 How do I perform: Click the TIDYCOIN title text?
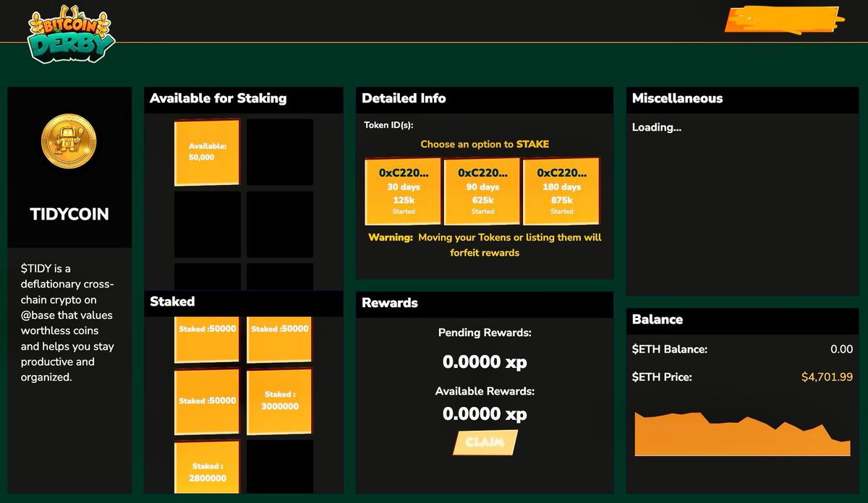coord(69,215)
